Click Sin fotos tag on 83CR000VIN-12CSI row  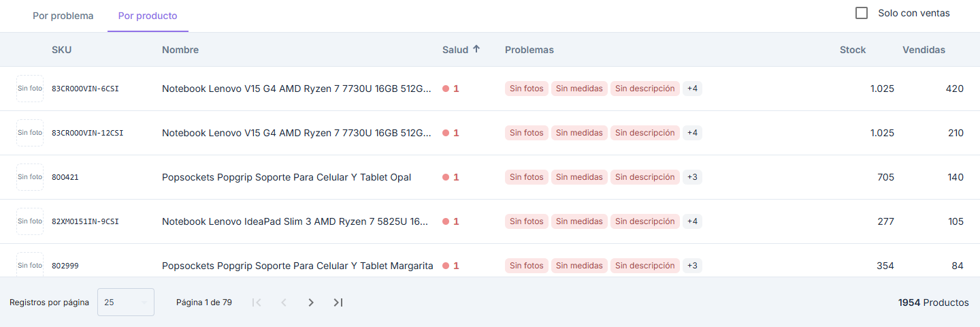coord(527,133)
